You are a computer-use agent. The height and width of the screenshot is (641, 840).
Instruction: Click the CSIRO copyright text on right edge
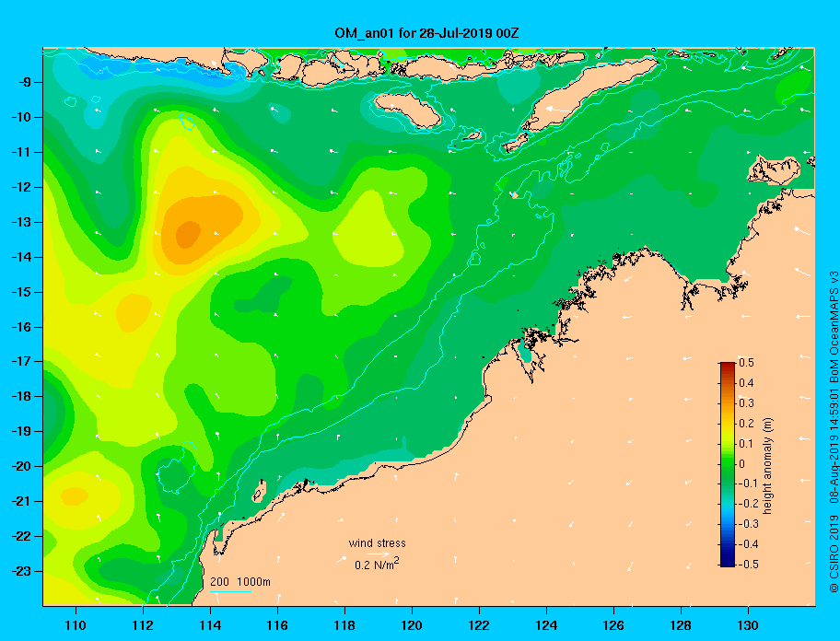[834, 431]
